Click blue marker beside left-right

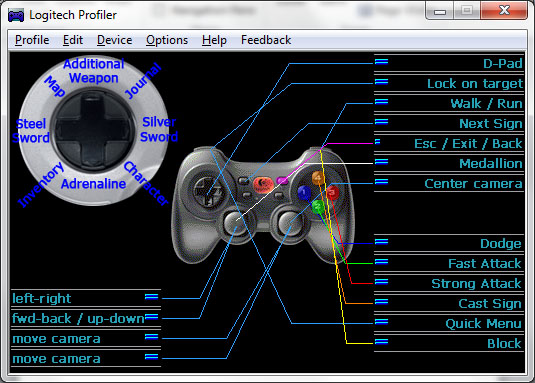pos(151,296)
